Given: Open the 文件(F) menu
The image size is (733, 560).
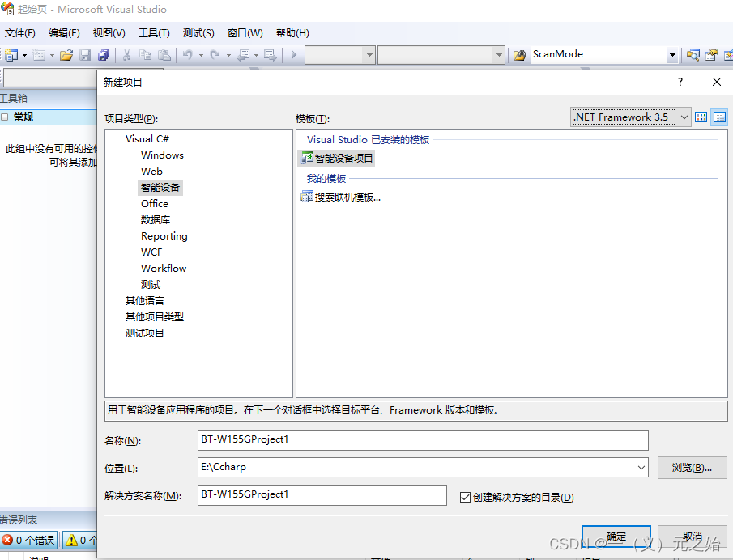Looking at the screenshot, I should click(x=20, y=33).
